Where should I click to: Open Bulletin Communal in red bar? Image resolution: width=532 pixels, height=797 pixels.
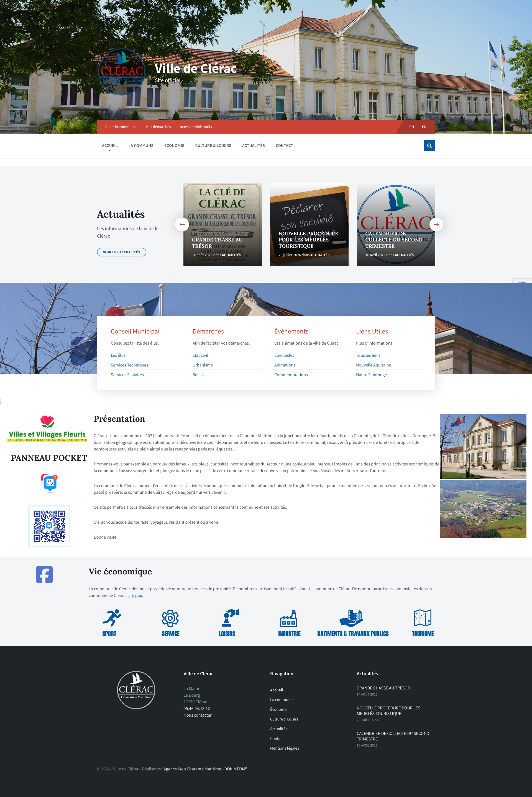121,127
